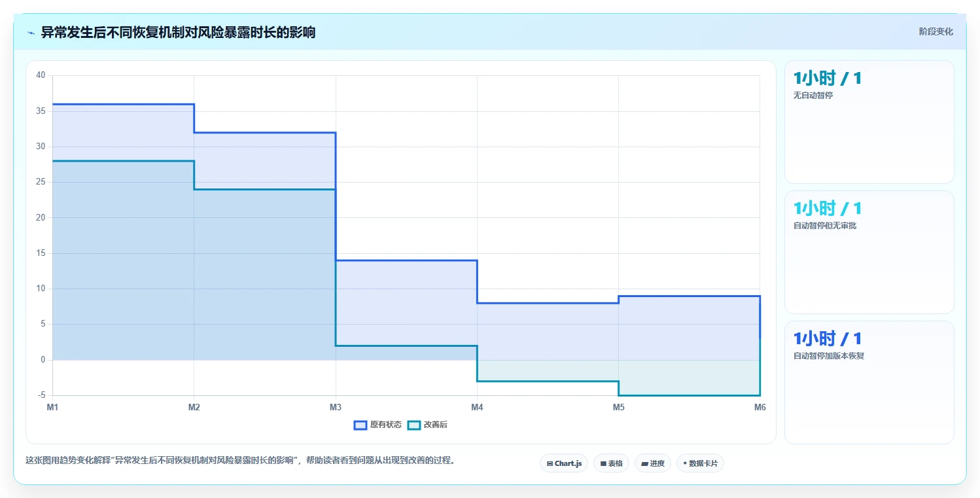Click the 20 y-axis tick label
Screen dimensions: 980x498
click(41, 217)
